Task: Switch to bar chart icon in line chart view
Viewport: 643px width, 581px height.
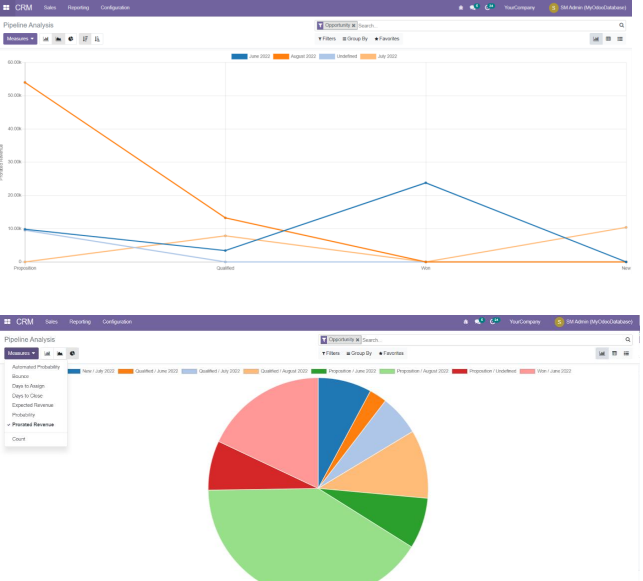Action: pos(46,39)
